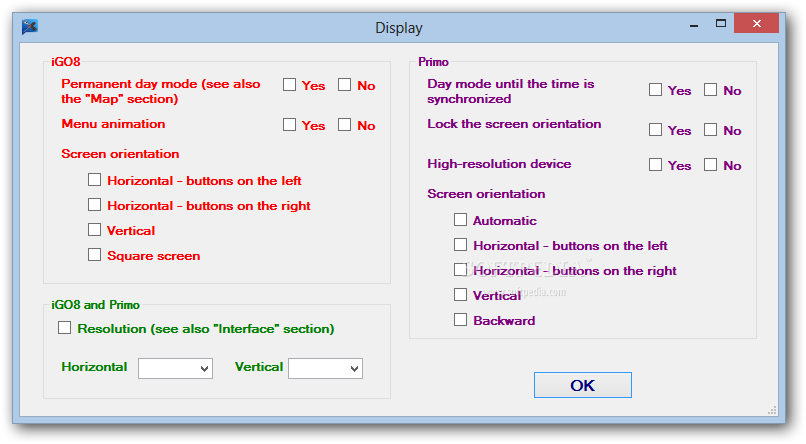Maximize the Display window

coord(721,23)
